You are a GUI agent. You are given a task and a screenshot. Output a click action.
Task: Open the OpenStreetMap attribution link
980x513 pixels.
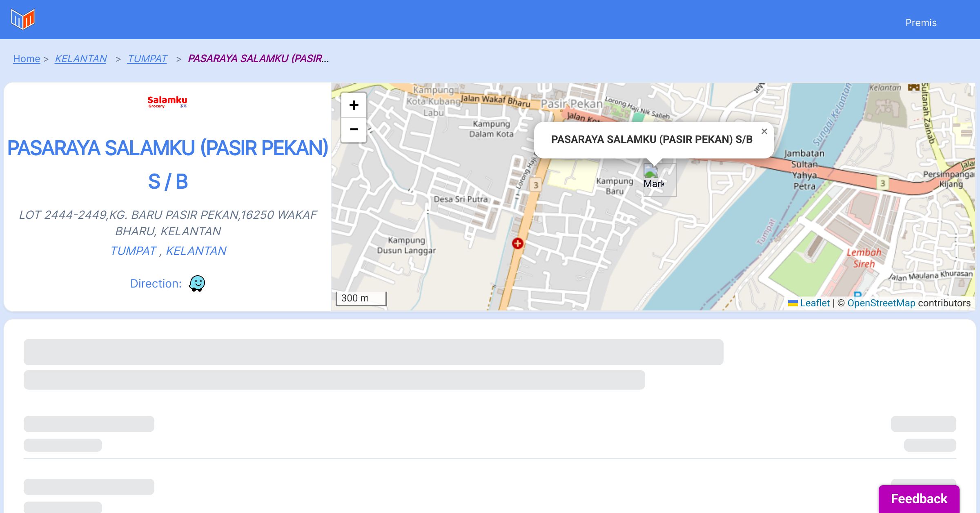click(881, 303)
